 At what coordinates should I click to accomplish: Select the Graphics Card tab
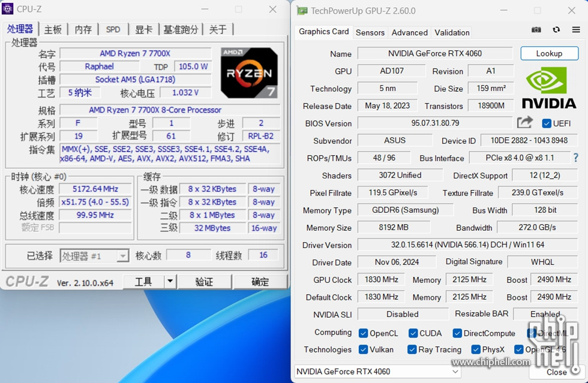[323, 32]
